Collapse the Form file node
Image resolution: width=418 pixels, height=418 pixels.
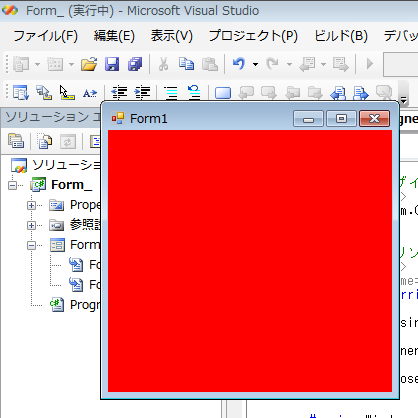pyautogui.click(x=31, y=245)
